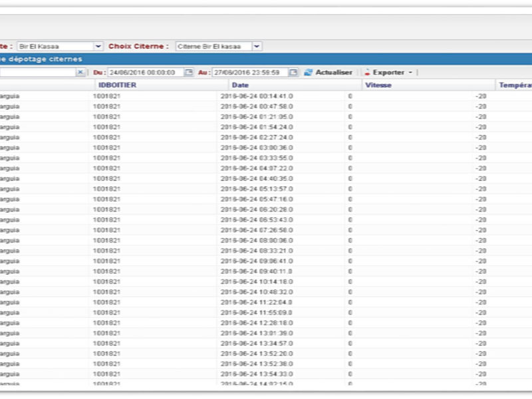Click the Exporter file icon
The height and width of the screenshot is (399, 532).
[x=366, y=72]
